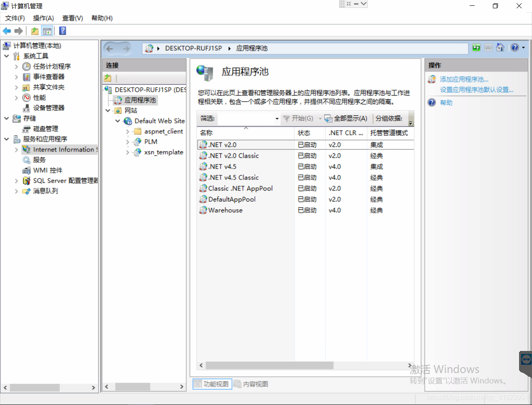Select the .NET v2.0 Classic pool row
The image size is (532, 405).
(305, 156)
